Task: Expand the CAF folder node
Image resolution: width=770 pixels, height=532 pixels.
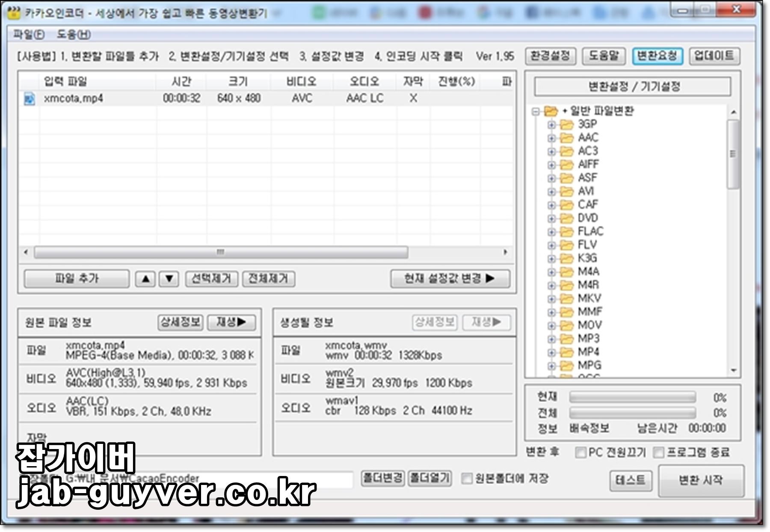Action: (x=552, y=205)
